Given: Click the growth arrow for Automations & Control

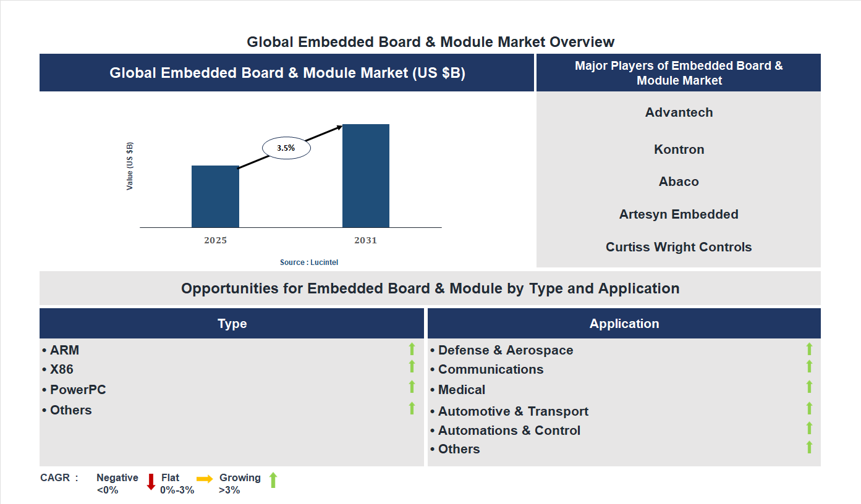Looking at the screenshot, I should (x=810, y=427).
